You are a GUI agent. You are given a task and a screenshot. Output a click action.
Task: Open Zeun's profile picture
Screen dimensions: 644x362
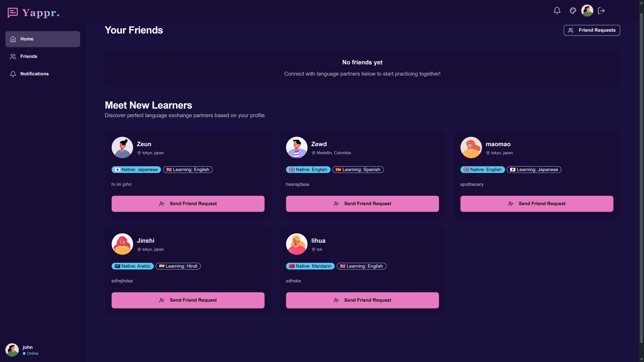pyautogui.click(x=122, y=147)
